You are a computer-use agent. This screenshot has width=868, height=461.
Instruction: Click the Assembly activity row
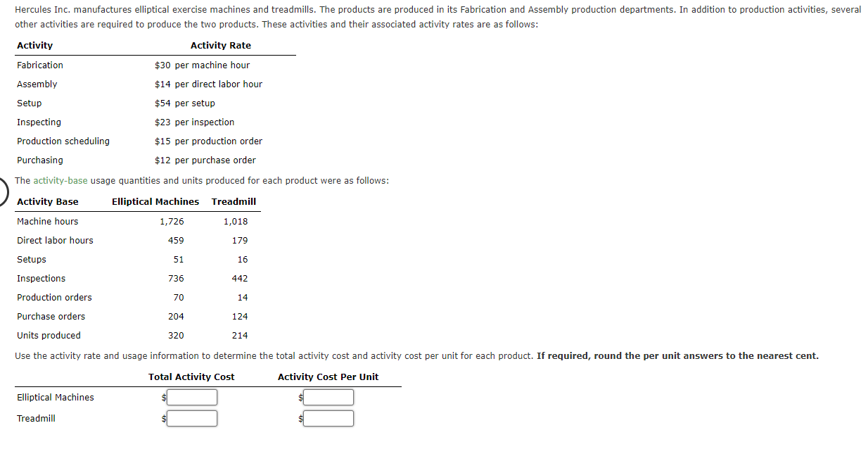click(x=37, y=84)
